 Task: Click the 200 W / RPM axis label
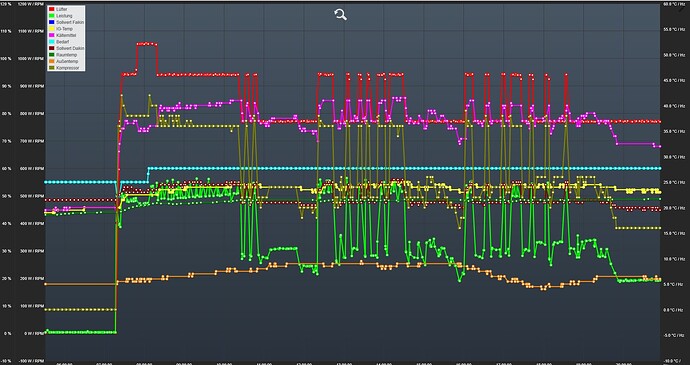(32, 278)
